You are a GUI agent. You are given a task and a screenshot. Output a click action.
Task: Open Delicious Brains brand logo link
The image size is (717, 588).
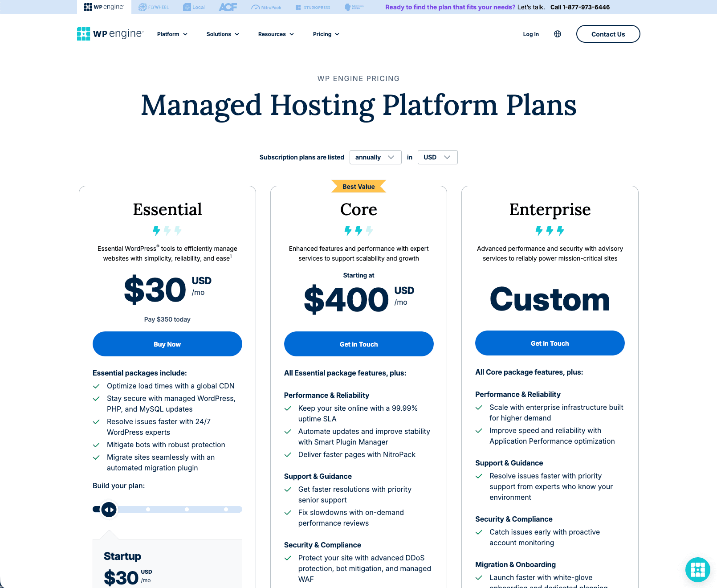pyautogui.click(x=354, y=7)
